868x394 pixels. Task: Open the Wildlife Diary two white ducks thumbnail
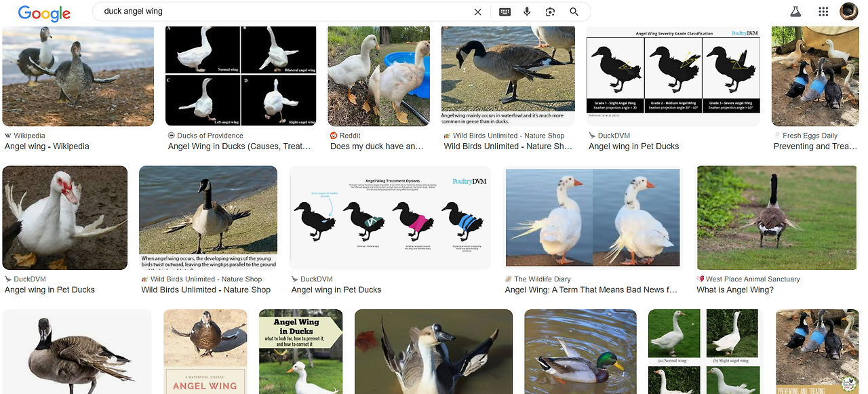593,218
